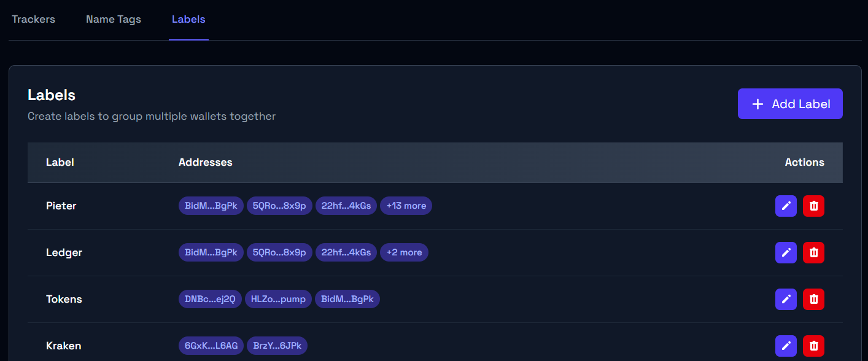Click the 22hf...4kGs chip in Pieter row
The width and height of the screenshot is (868, 361).
(346, 206)
